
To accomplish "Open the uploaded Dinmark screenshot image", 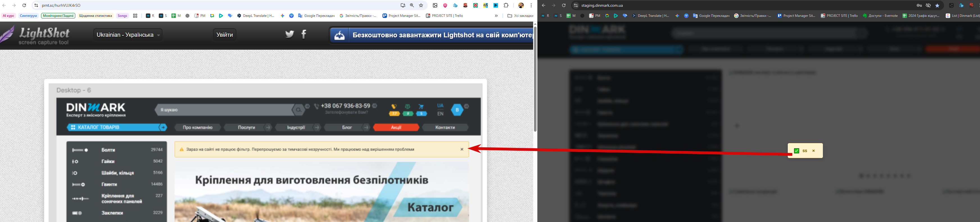I will point(266,153).
